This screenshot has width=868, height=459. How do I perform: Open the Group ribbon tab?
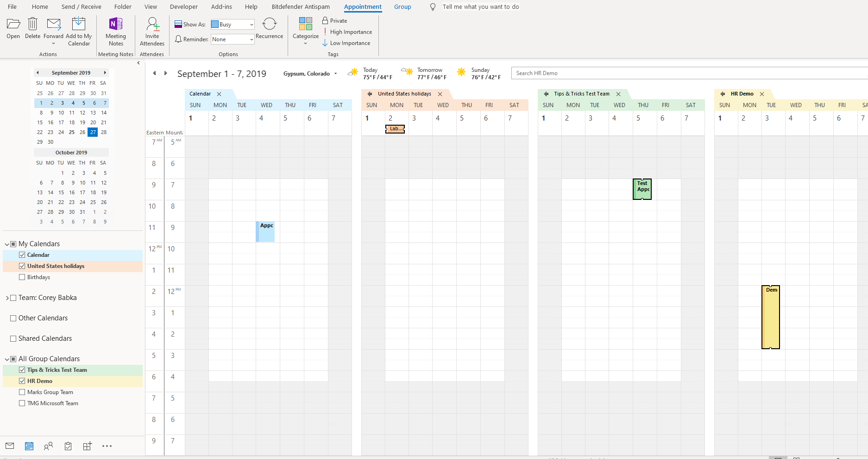coord(403,7)
